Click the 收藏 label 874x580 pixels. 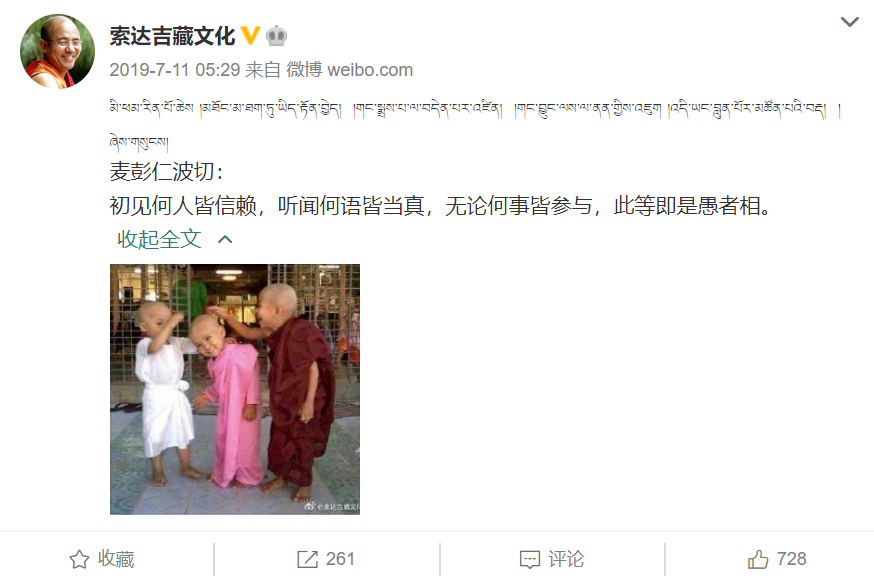click(x=116, y=559)
